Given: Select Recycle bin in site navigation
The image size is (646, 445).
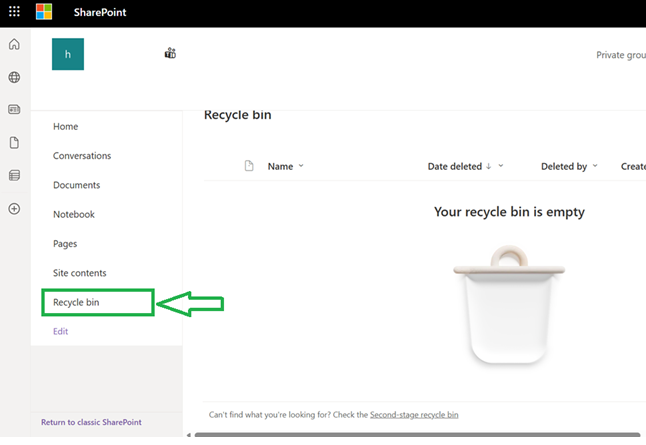Looking at the screenshot, I should 76,302.
